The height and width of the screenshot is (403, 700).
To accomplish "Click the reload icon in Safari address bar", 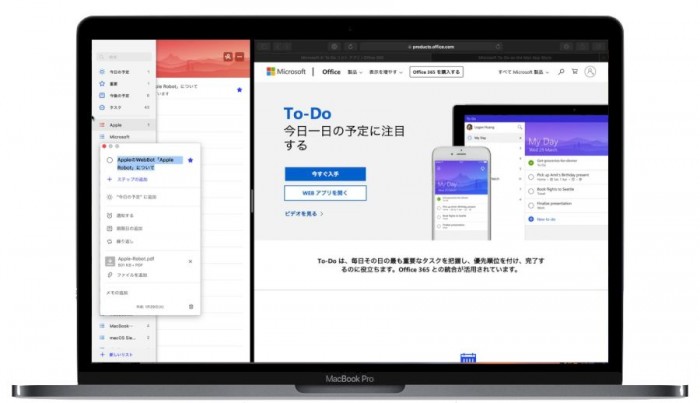I will (x=498, y=46).
